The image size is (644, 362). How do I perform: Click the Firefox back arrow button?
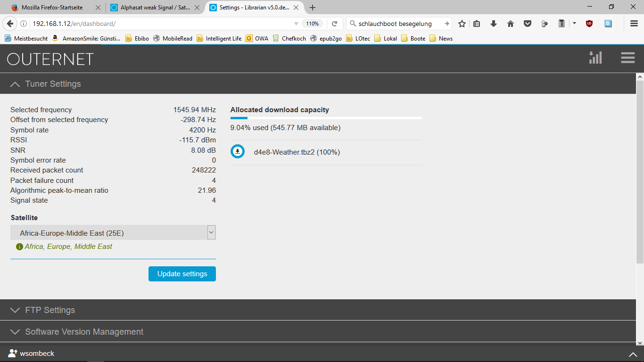9,24
